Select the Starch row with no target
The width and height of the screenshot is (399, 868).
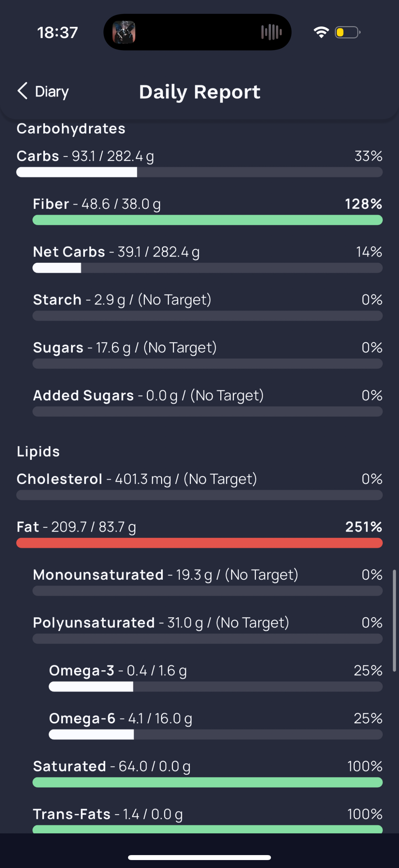click(207, 307)
